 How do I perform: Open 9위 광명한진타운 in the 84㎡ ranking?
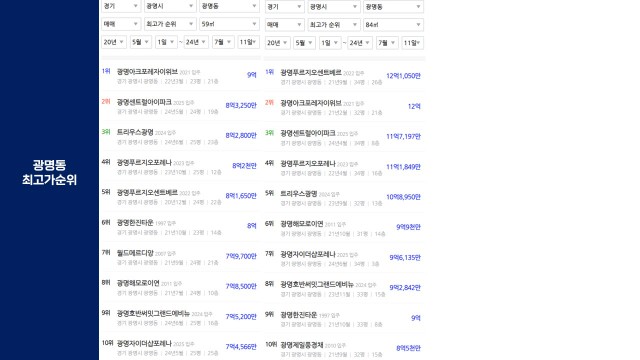(x=344, y=318)
